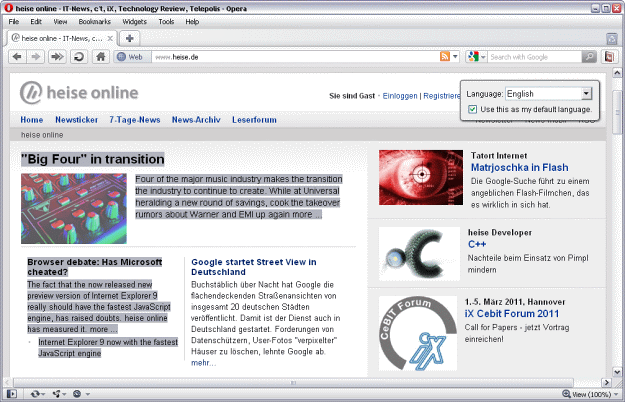Click the Einloggen login link
625x402 pixels.
pyautogui.click(x=401, y=96)
